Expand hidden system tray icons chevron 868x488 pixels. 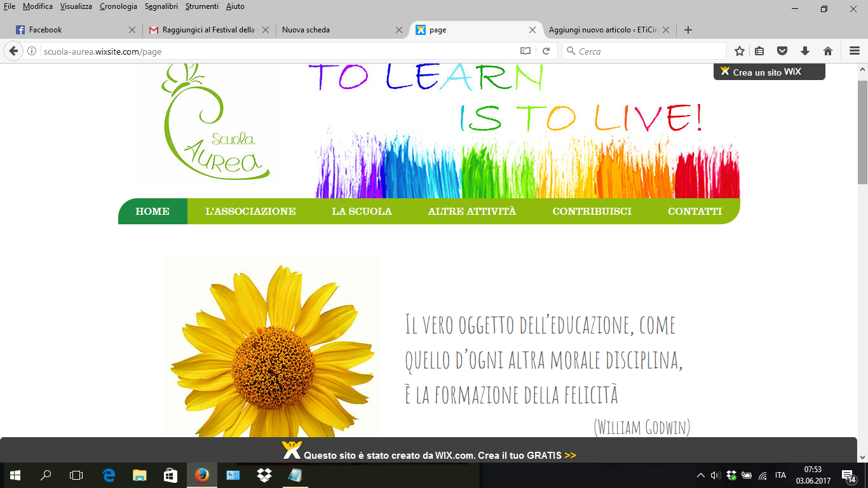(701, 475)
